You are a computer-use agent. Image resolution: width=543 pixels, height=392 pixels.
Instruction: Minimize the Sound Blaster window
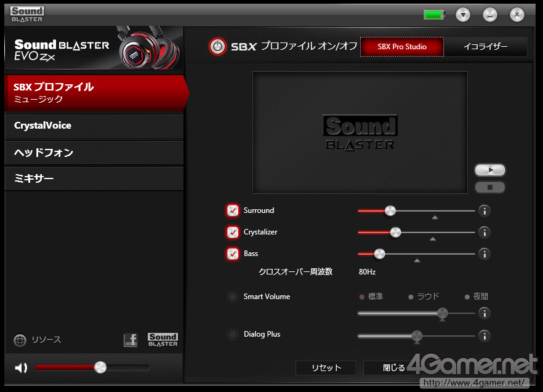point(490,15)
